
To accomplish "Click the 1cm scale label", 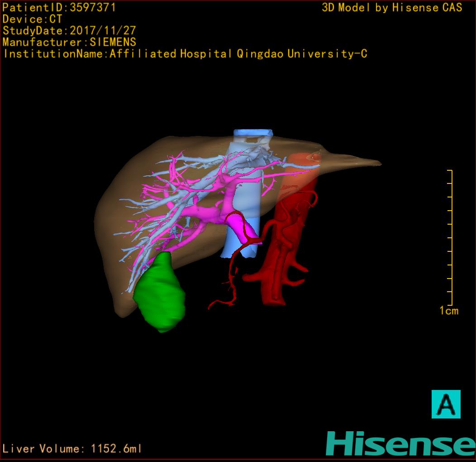I will [449, 311].
